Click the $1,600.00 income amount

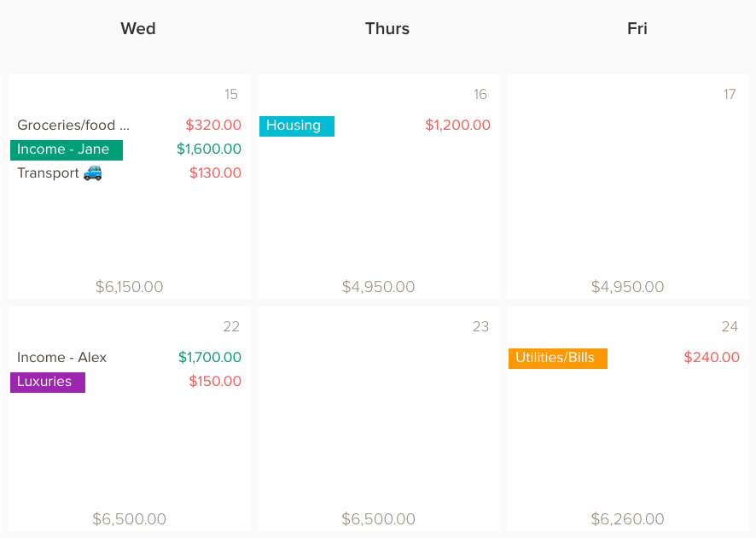coord(209,149)
